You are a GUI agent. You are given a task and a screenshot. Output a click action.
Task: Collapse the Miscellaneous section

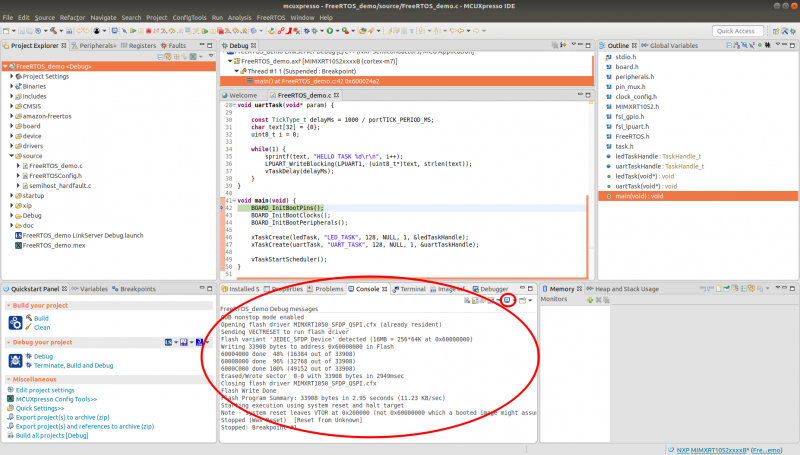click(8, 379)
